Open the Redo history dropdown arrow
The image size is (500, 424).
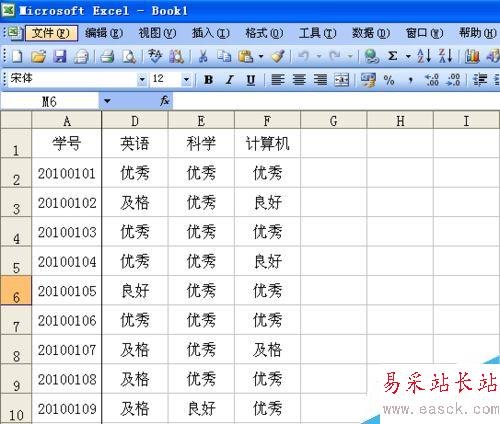pos(350,57)
